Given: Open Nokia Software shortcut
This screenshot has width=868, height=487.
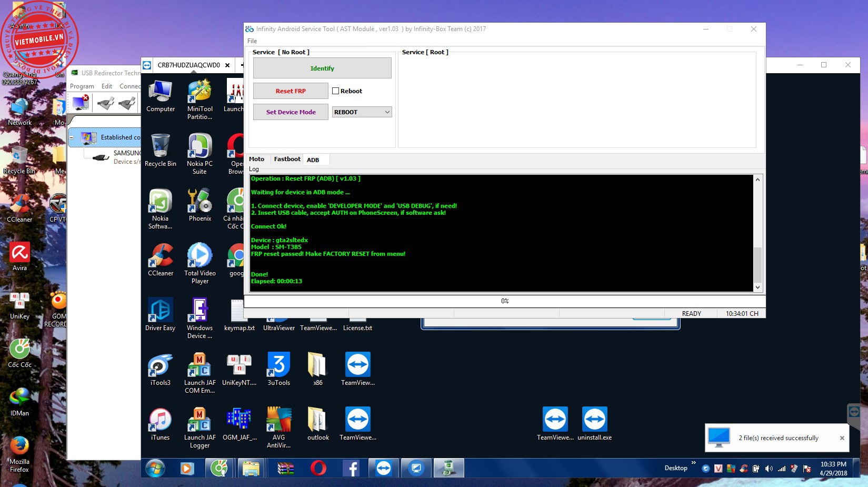Looking at the screenshot, I should click(161, 208).
